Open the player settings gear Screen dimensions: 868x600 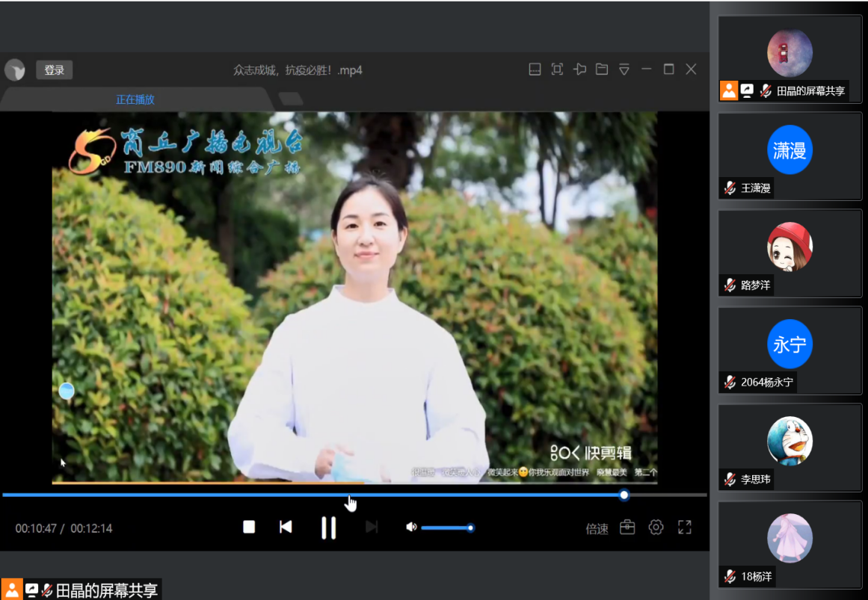point(656,528)
